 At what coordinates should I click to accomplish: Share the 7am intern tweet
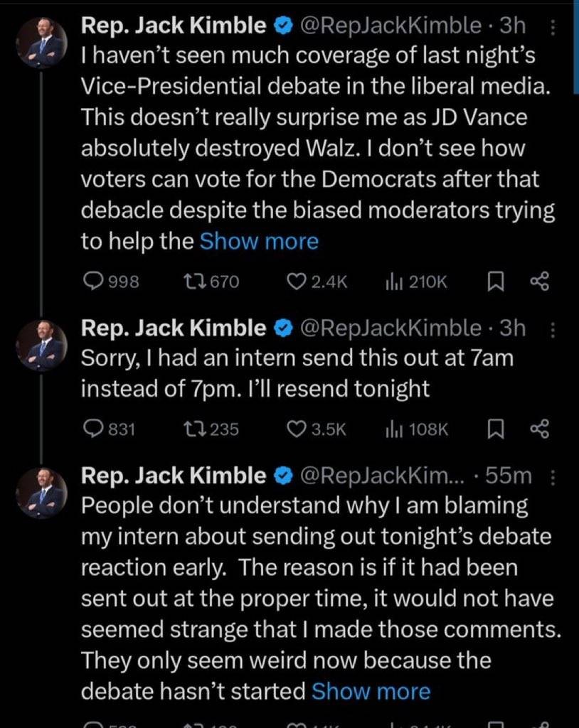point(540,429)
